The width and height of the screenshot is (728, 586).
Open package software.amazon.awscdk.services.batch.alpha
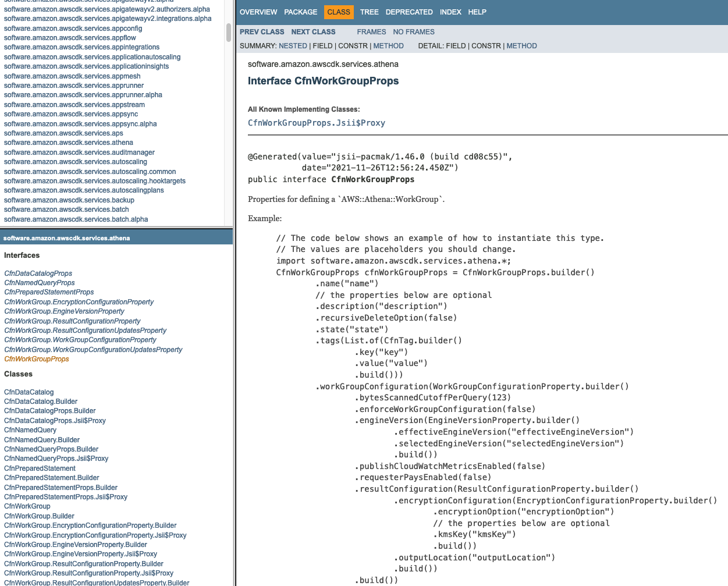coord(76,219)
